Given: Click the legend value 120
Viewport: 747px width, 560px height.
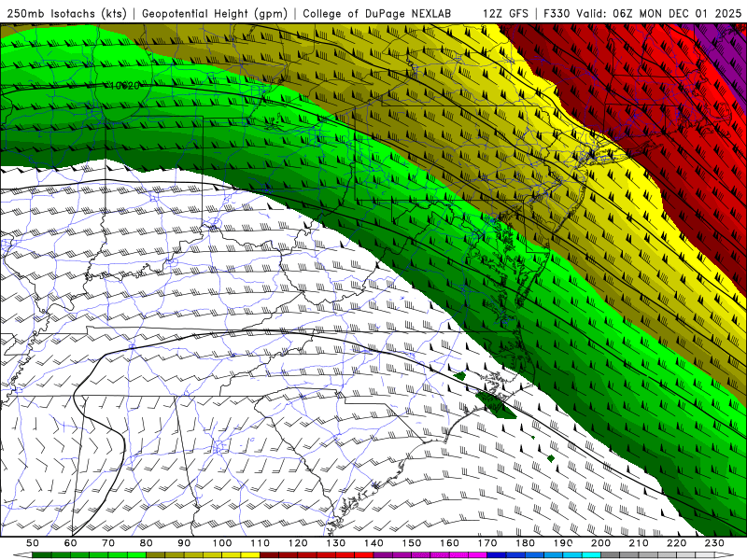Looking at the screenshot, I should tap(298, 543).
